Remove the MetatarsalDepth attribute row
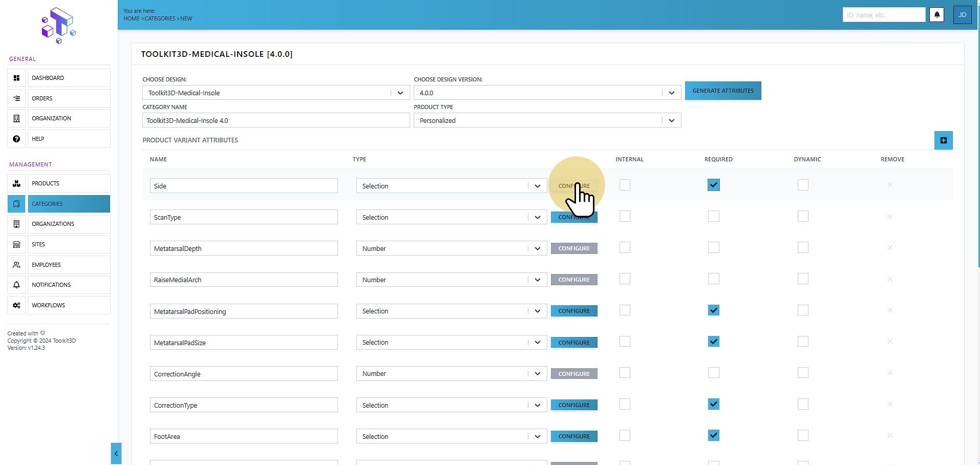980x465 pixels. pos(890,248)
